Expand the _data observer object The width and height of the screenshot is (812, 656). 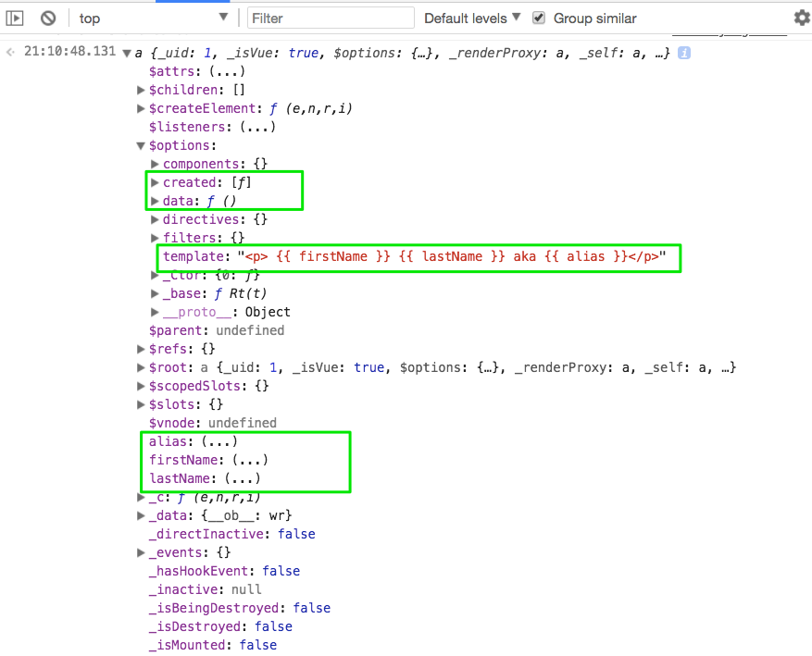click(x=141, y=515)
